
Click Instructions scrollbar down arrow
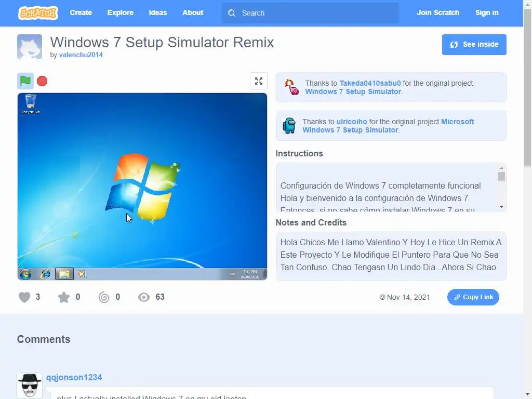[501, 207]
